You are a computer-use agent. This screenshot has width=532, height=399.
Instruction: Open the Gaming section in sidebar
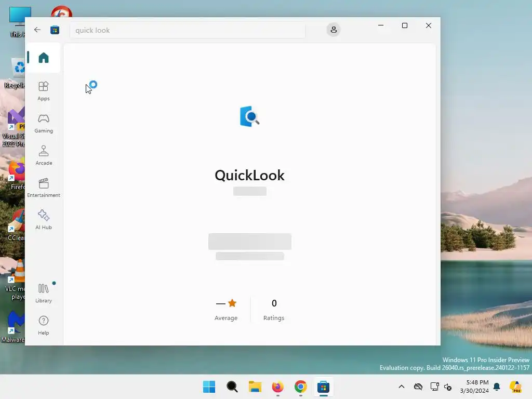[x=44, y=123]
